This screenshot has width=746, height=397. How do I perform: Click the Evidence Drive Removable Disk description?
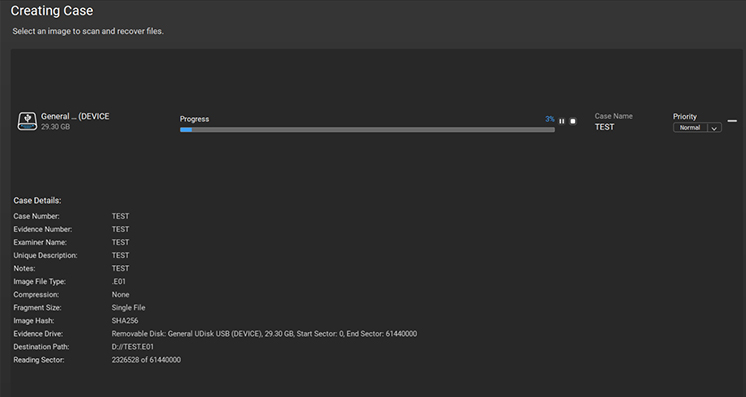pyautogui.click(x=264, y=334)
